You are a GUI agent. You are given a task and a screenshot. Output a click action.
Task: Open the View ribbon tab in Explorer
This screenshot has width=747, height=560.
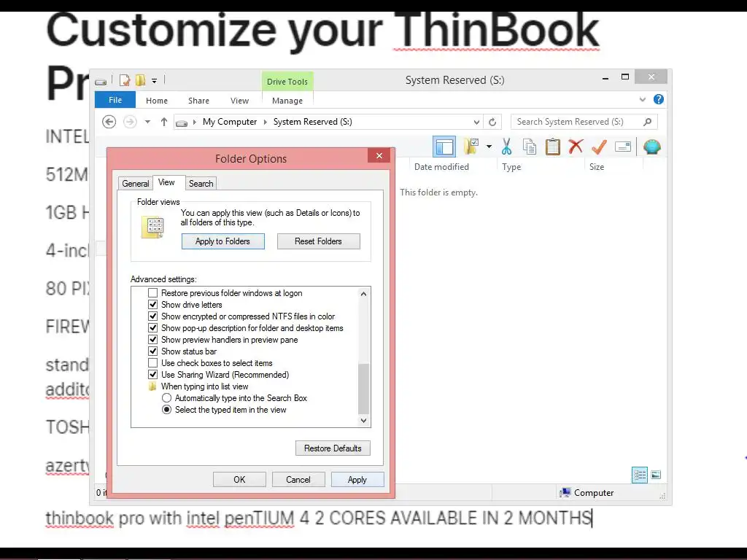point(239,101)
